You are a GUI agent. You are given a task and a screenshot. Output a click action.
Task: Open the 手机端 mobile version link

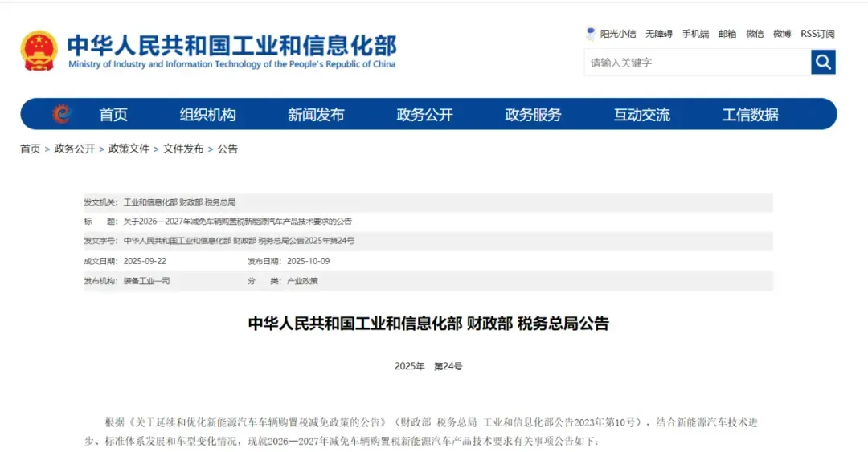click(695, 34)
